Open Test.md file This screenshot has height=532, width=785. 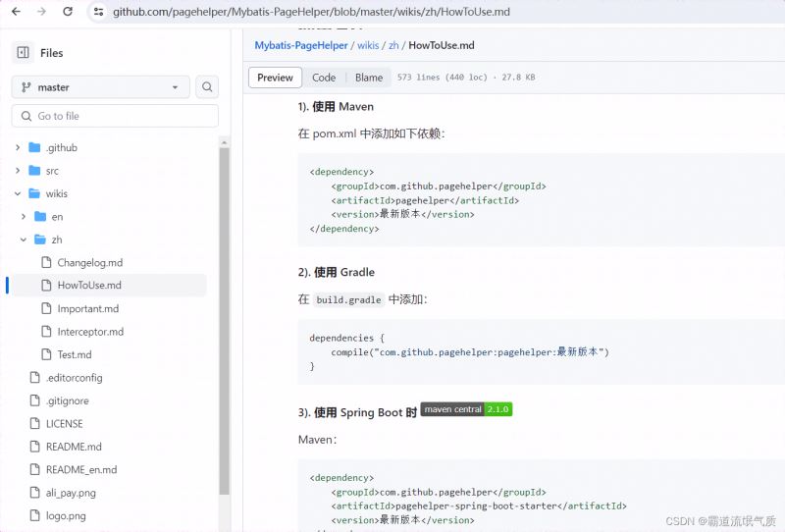click(x=75, y=354)
